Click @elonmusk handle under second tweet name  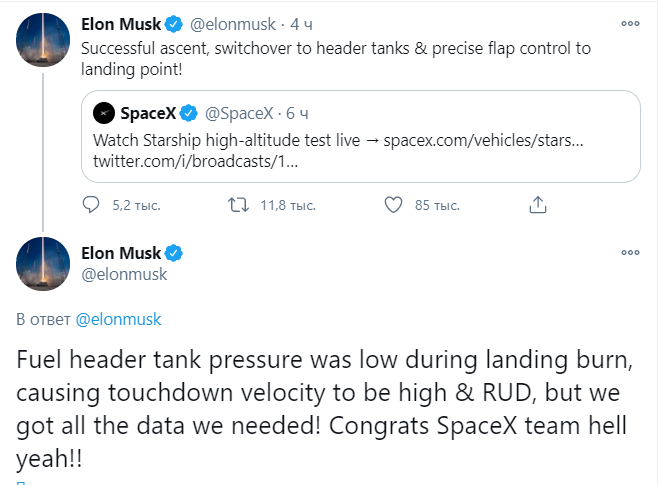123,273
